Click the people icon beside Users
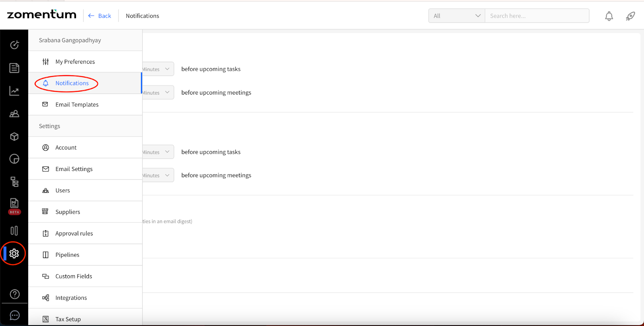The height and width of the screenshot is (326, 644). tap(45, 190)
